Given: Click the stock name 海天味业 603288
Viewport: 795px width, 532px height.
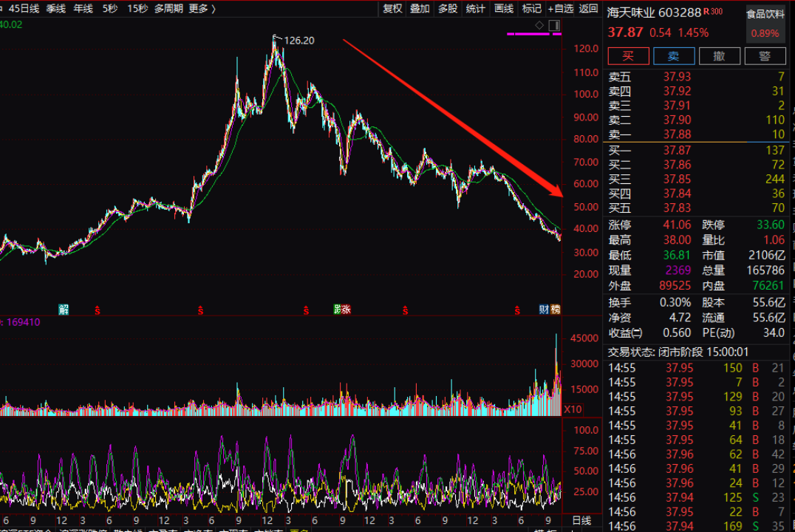Looking at the screenshot, I should (654, 13).
